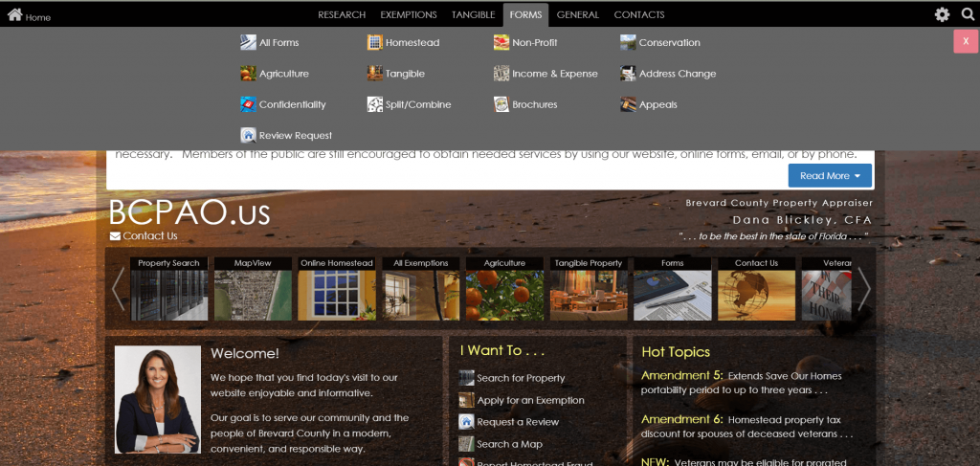Click the property appraiser portrait photo
The height and width of the screenshot is (466, 980).
click(x=158, y=399)
